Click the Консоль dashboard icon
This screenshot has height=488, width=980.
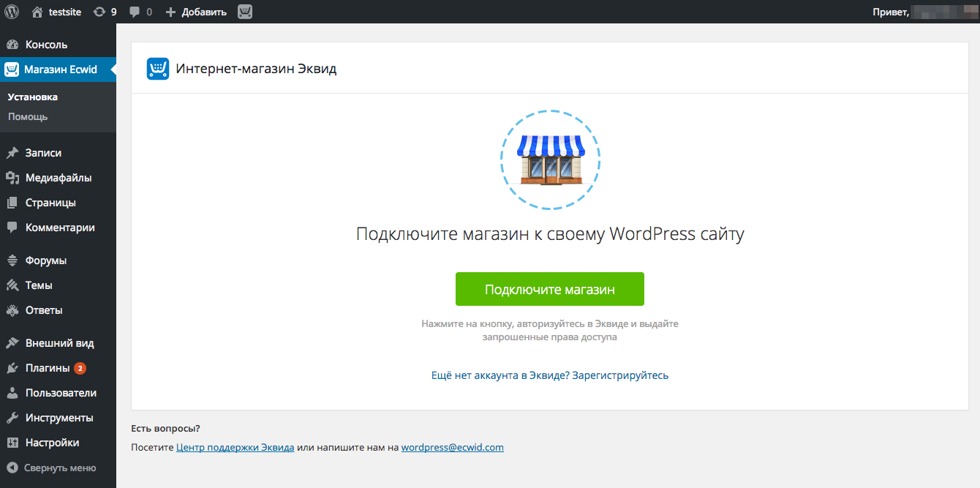[x=12, y=45]
